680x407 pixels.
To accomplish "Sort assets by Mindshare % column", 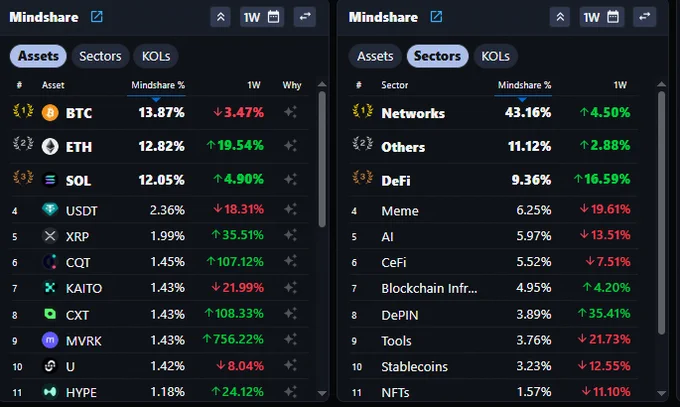I will click(x=158, y=85).
